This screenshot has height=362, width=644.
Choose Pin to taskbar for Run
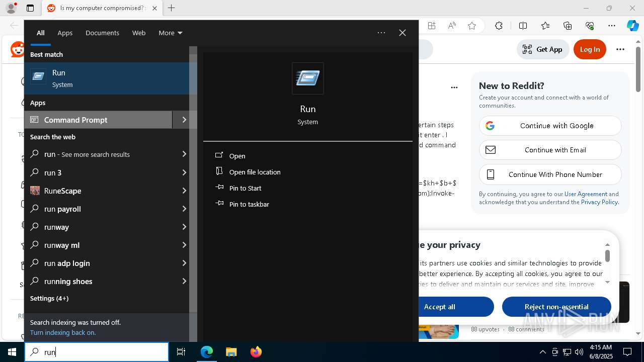[249, 204]
